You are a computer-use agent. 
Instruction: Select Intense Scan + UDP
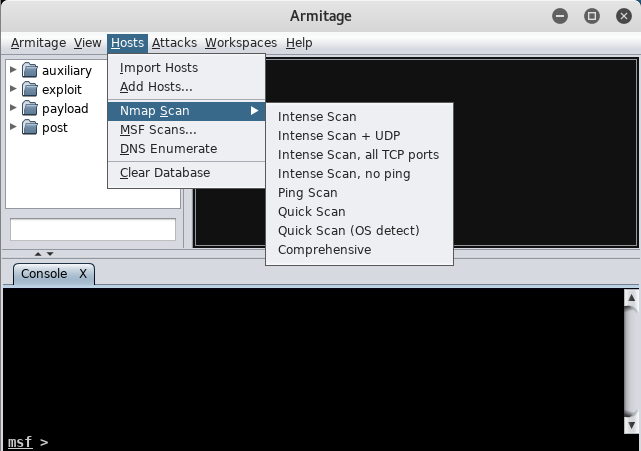(x=359, y=136)
